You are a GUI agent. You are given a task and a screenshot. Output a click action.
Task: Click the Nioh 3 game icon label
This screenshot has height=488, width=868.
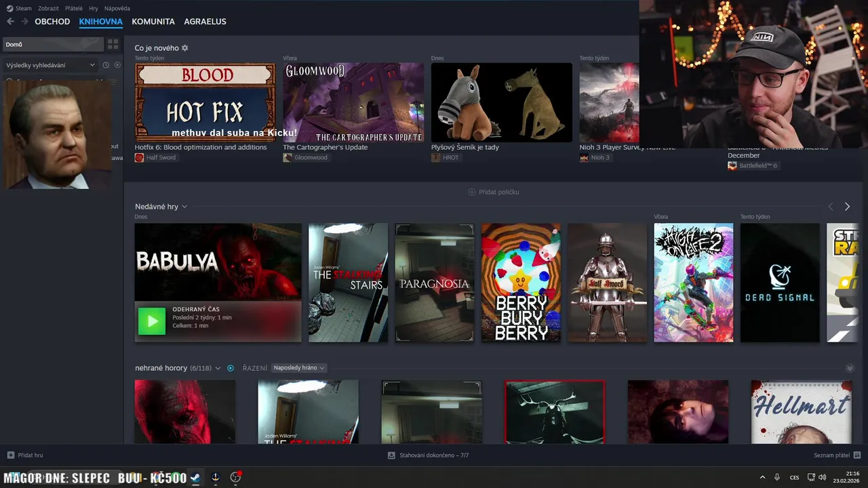tap(595, 157)
